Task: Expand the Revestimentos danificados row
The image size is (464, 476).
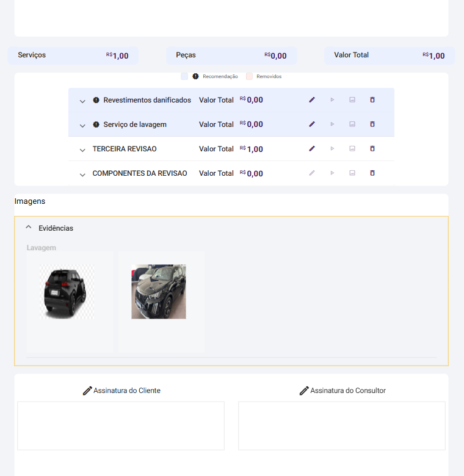Action: pyautogui.click(x=82, y=101)
